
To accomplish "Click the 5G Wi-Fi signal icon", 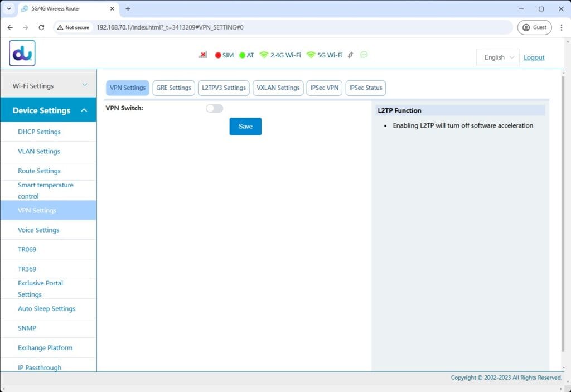I will coord(311,55).
